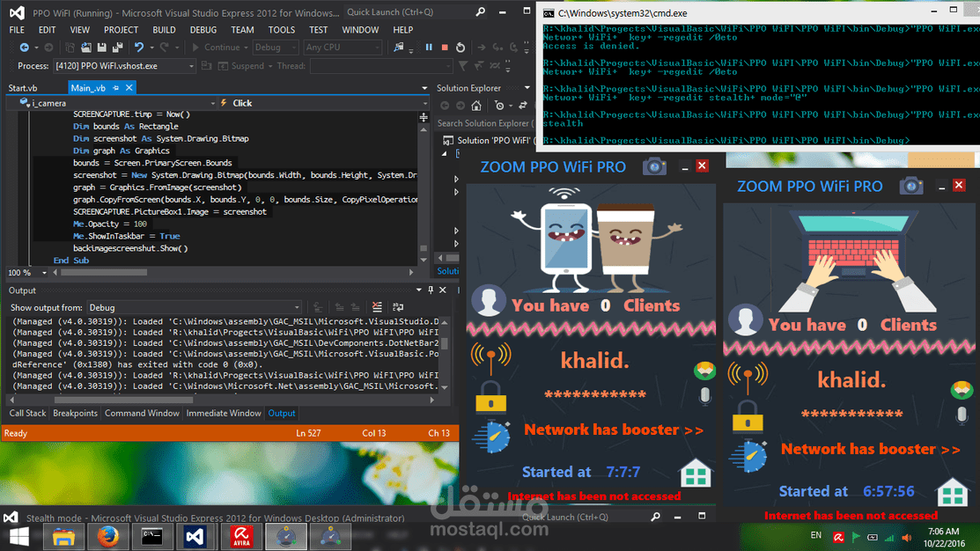Open the solution configuration Debug dropdown
Image resolution: width=980 pixels, height=551 pixels.
pos(275,48)
